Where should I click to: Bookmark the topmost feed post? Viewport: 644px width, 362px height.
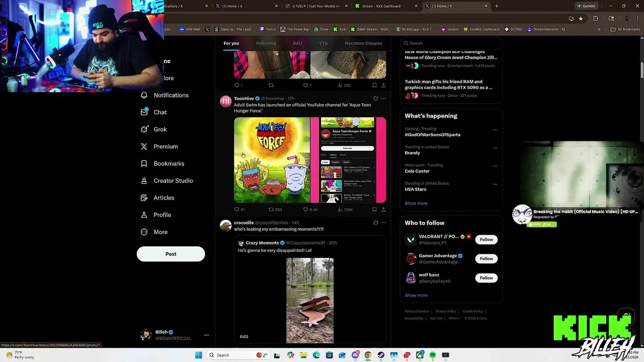pyautogui.click(x=374, y=85)
